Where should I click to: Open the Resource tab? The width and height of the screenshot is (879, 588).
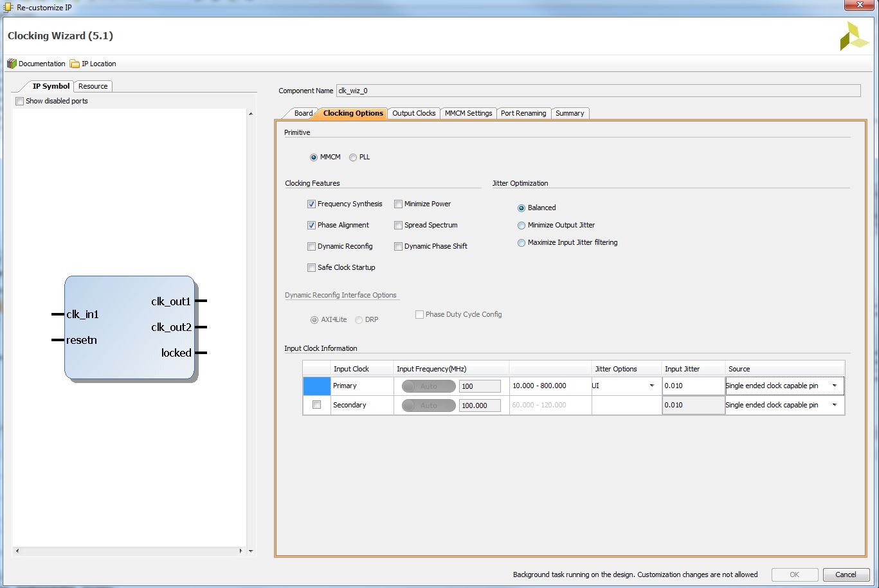pyautogui.click(x=93, y=86)
